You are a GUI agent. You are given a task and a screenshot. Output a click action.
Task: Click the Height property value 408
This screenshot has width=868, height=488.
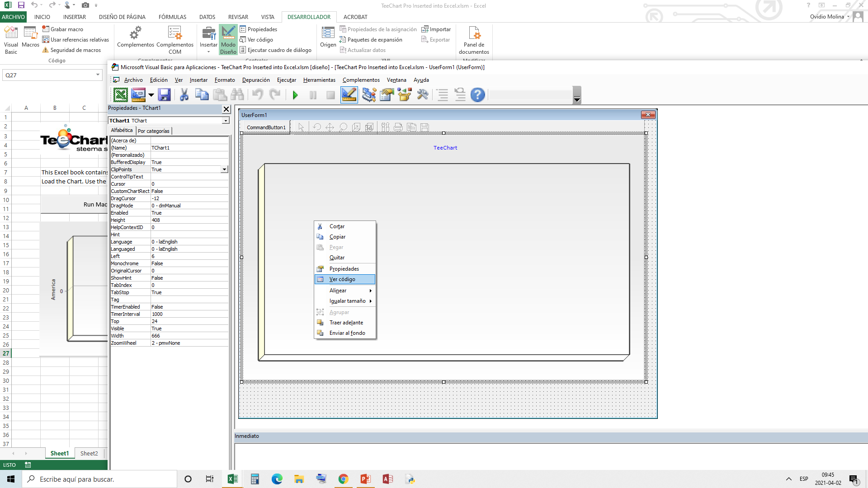pyautogui.click(x=189, y=220)
